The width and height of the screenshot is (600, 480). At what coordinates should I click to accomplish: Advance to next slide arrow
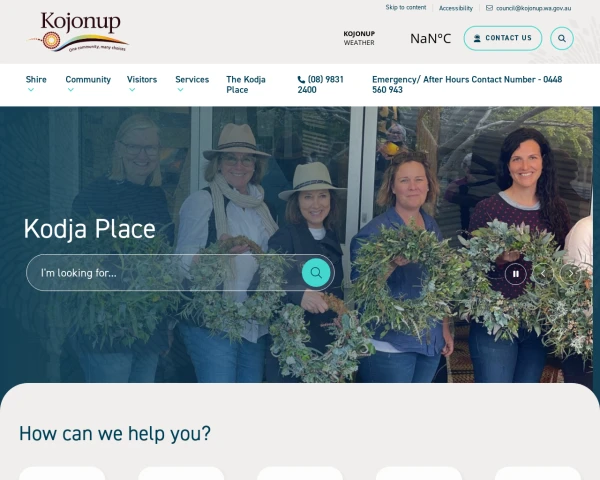point(570,274)
